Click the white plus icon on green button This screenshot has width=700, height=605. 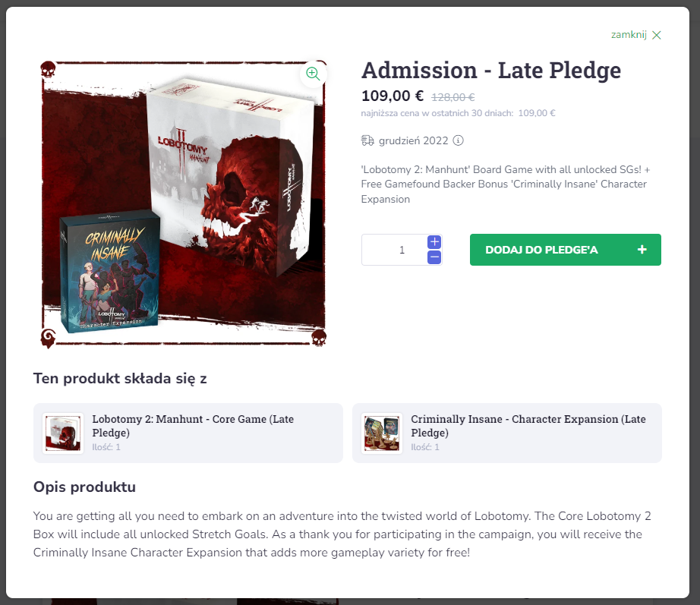tap(642, 250)
